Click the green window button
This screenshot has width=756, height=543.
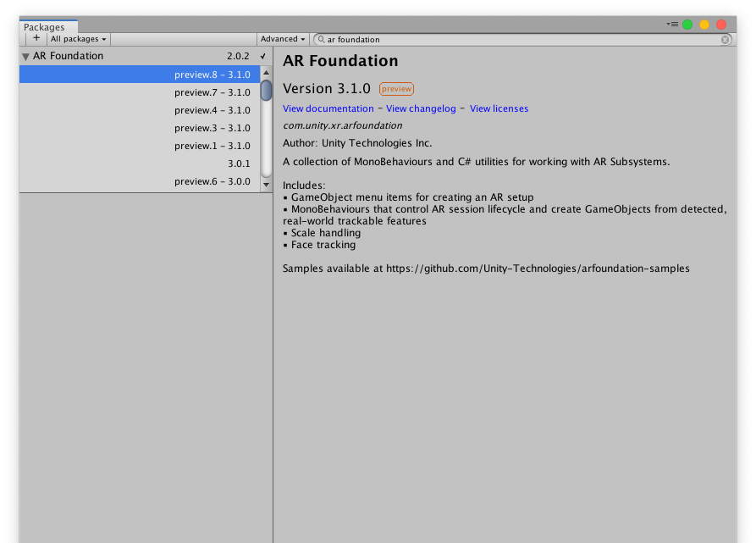click(687, 25)
